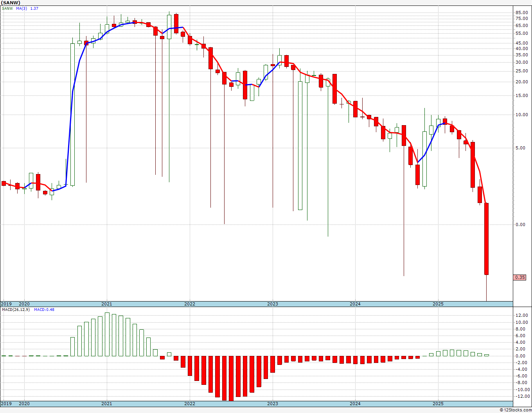Click 2021 on the price chart time axis

click(x=107, y=304)
